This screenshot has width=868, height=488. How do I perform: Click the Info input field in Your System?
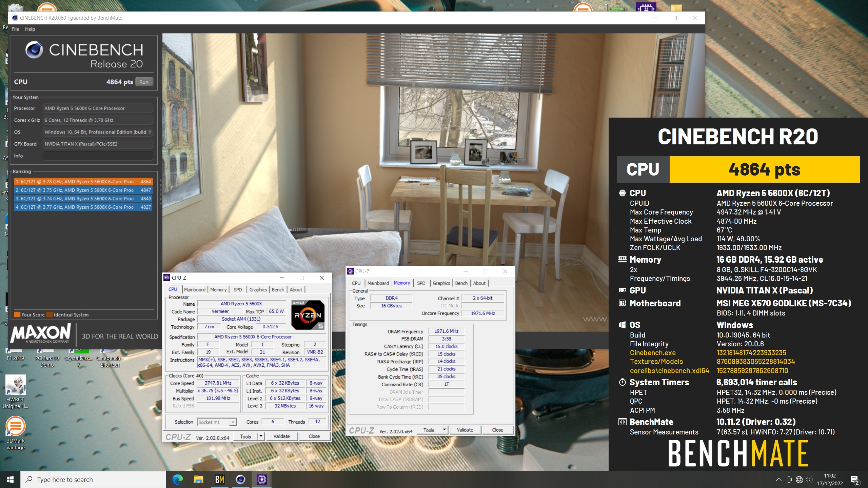98,156
